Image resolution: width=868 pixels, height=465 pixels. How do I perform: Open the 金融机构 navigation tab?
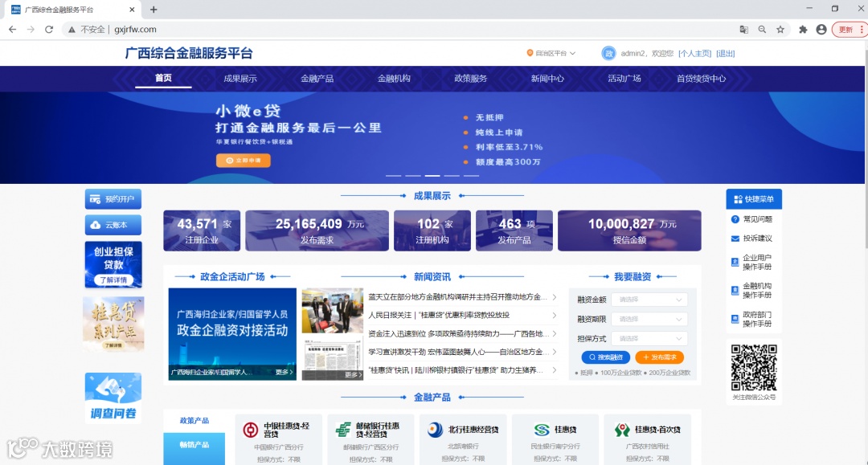[394, 79]
